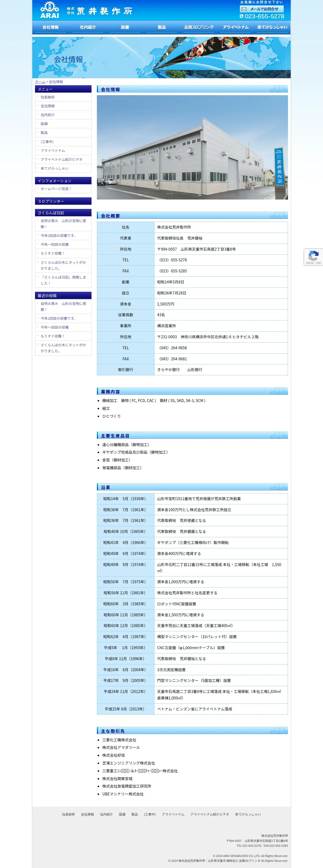The width and height of the screenshot is (323, 868).
Task: Open 社内紹介 in the top navigation
Action: click(88, 27)
